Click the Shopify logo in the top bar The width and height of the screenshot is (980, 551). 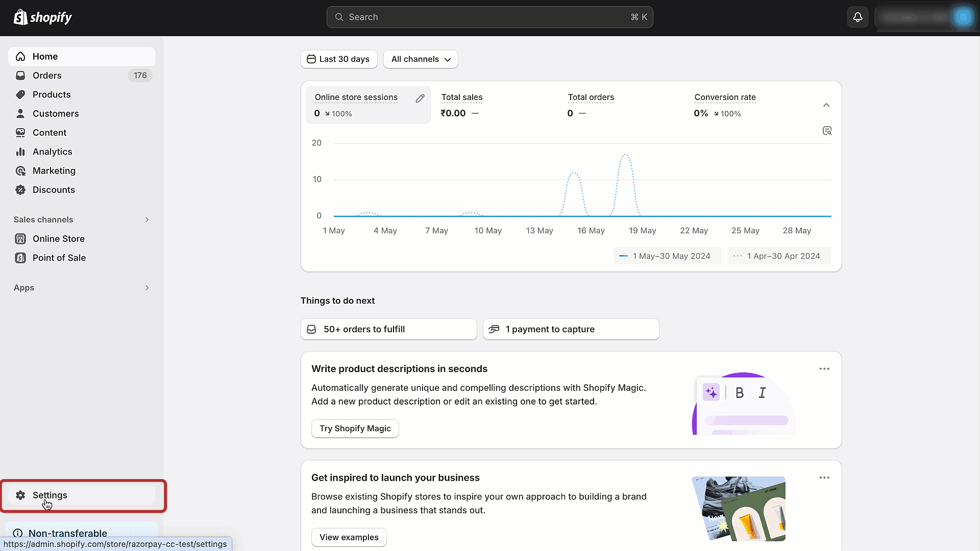point(43,17)
